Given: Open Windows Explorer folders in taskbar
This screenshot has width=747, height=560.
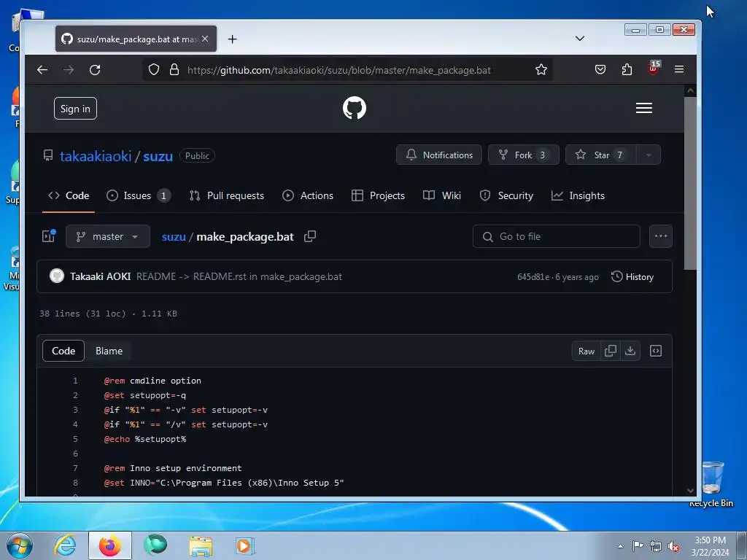Looking at the screenshot, I should point(201,545).
